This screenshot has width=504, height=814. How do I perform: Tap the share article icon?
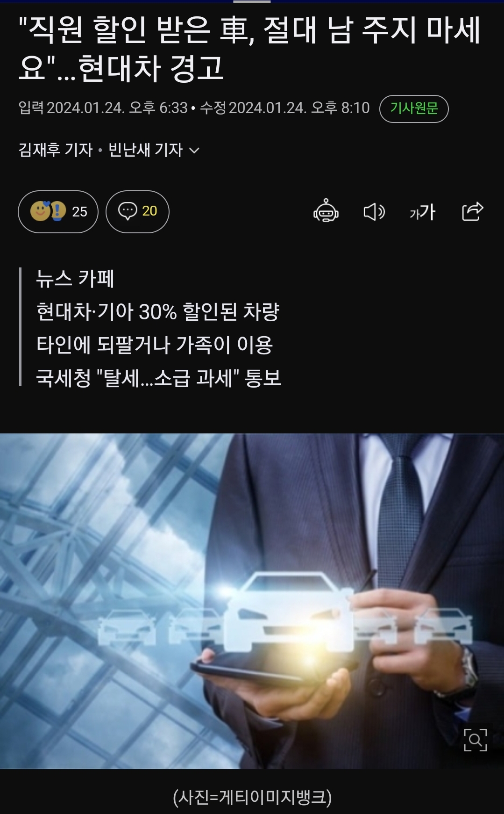click(x=472, y=211)
